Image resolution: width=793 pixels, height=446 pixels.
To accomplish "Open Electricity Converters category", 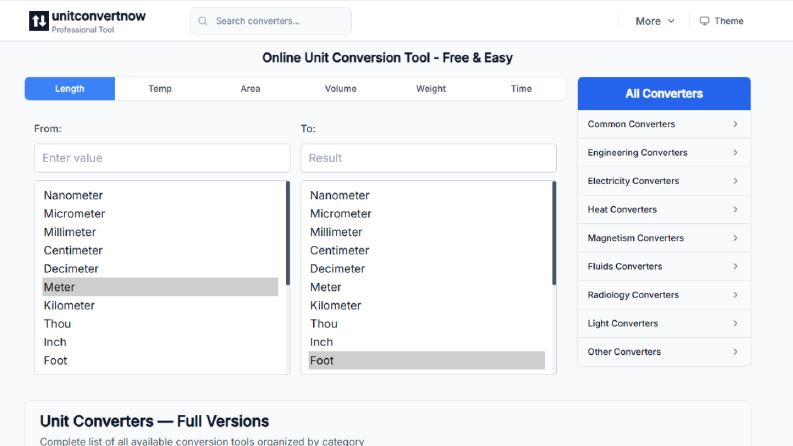I will 664,181.
